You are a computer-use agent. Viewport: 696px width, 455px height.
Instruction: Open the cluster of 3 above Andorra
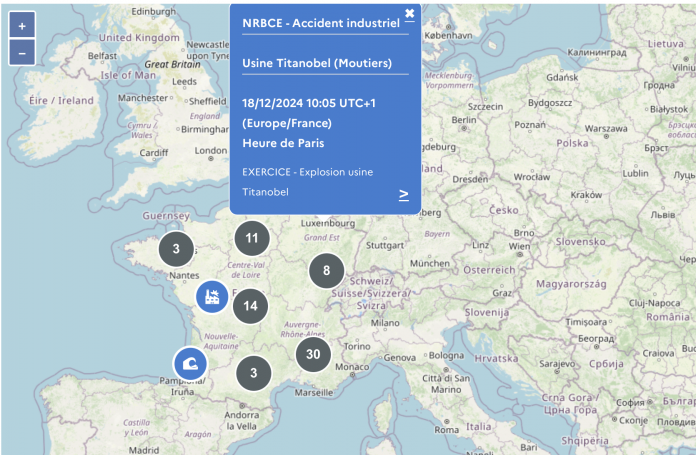[x=253, y=373]
